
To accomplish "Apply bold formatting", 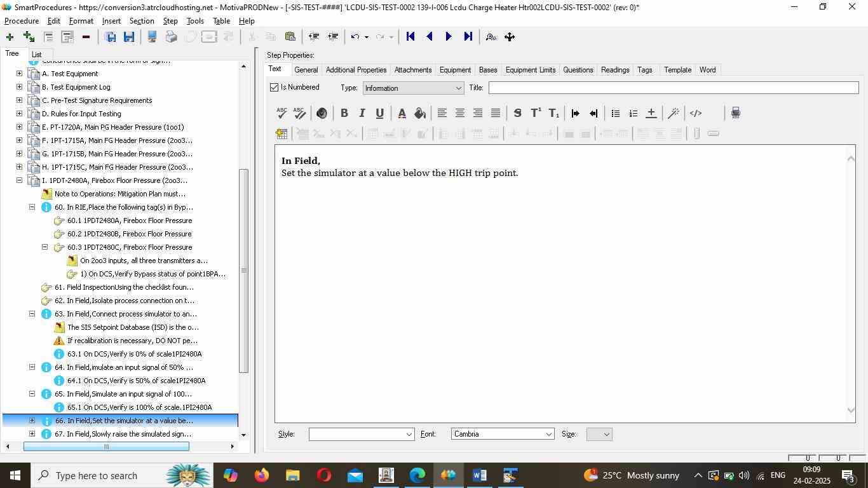I will coord(344,113).
